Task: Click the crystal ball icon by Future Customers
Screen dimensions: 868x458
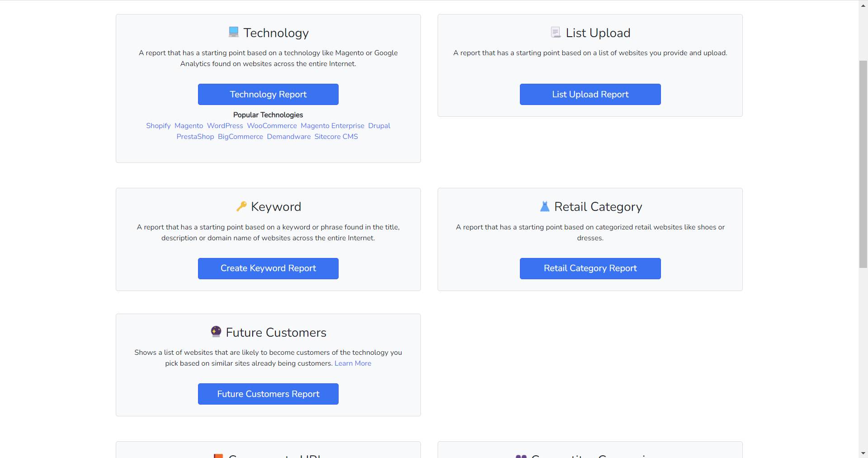Action: [x=216, y=332]
